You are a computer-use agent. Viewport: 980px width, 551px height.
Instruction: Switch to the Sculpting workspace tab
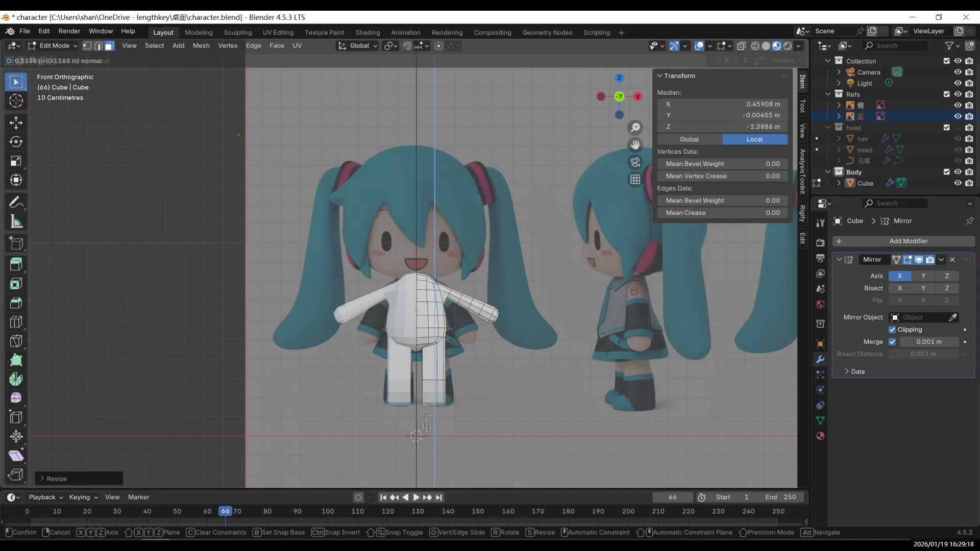[237, 32]
